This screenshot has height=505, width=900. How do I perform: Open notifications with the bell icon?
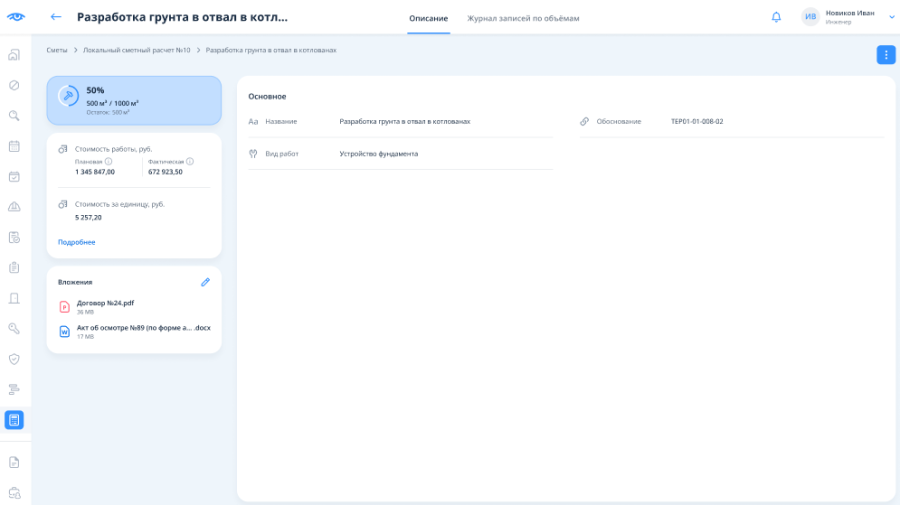[x=776, y=17]
